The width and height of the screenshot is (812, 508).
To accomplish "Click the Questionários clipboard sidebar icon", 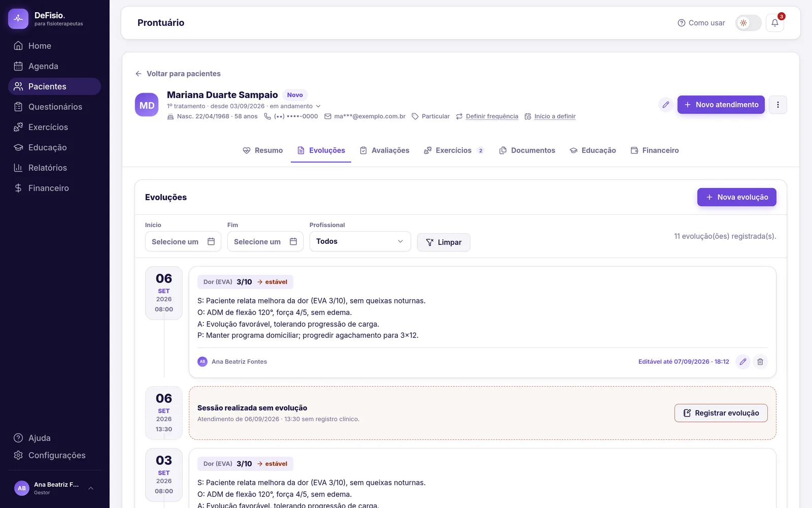I will [x=18, y=107].
